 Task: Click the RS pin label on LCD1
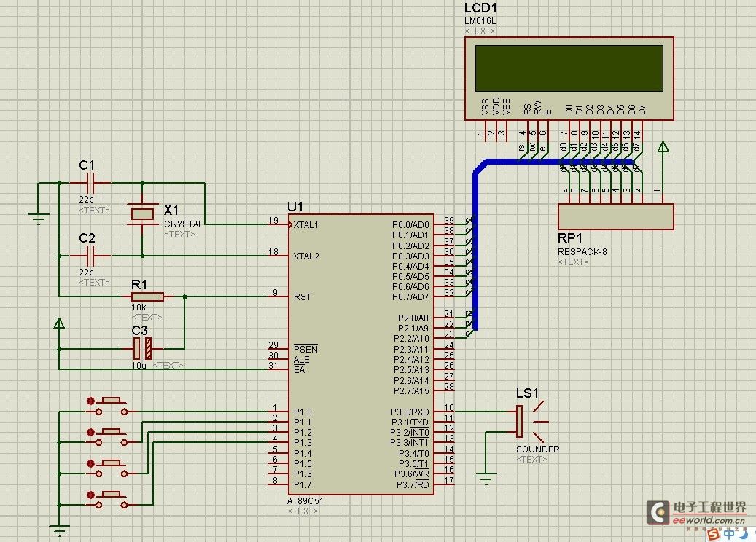pyautogui.click(x=527, y=109)
